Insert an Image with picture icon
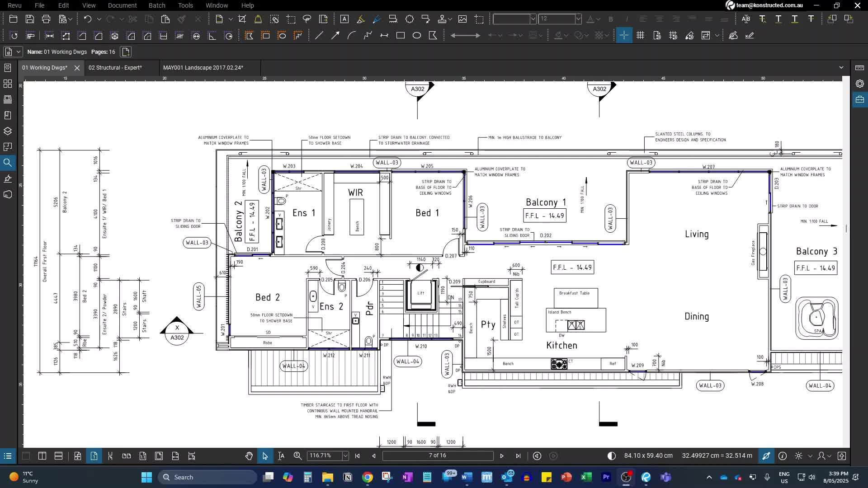 462,19
